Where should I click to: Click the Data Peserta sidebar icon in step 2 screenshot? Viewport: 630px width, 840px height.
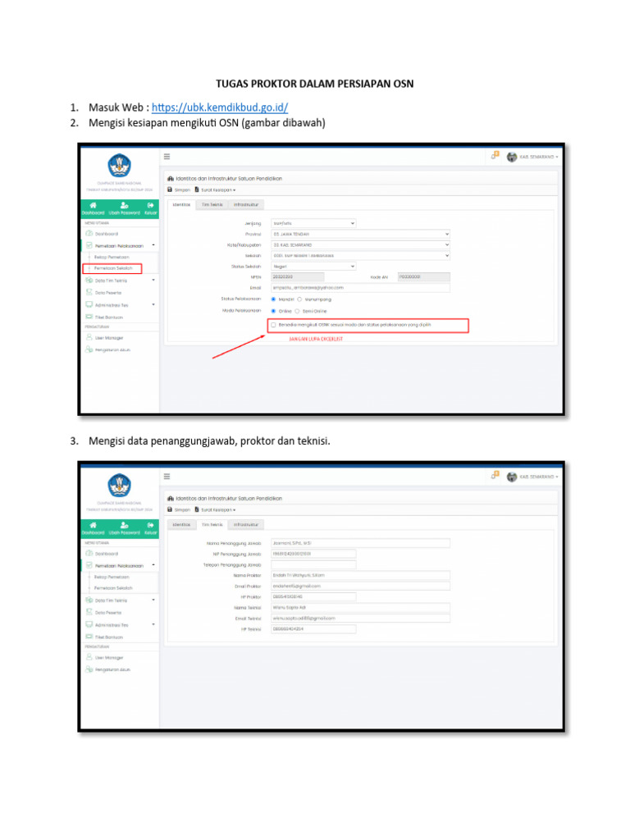89,292
